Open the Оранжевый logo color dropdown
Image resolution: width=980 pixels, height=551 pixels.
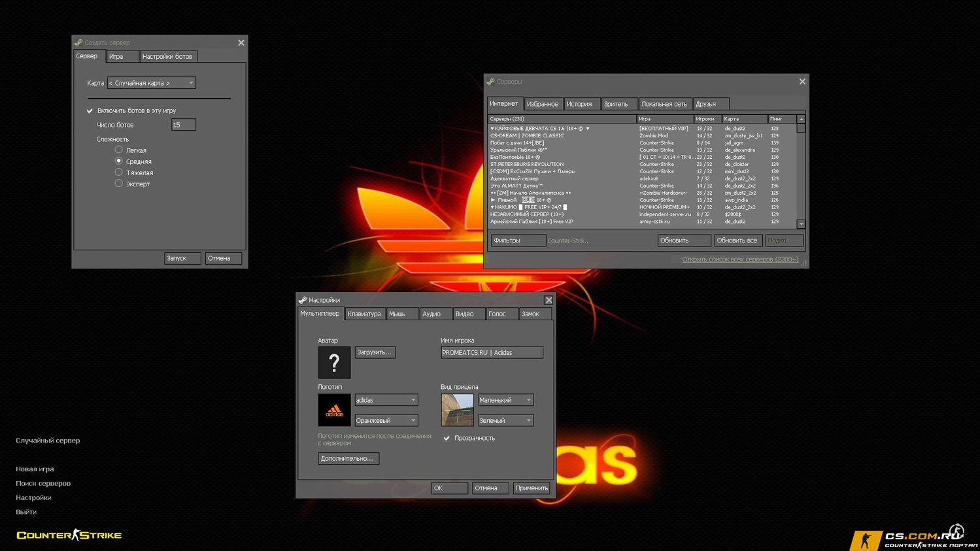pyautogui.click(x=386, y=420)
